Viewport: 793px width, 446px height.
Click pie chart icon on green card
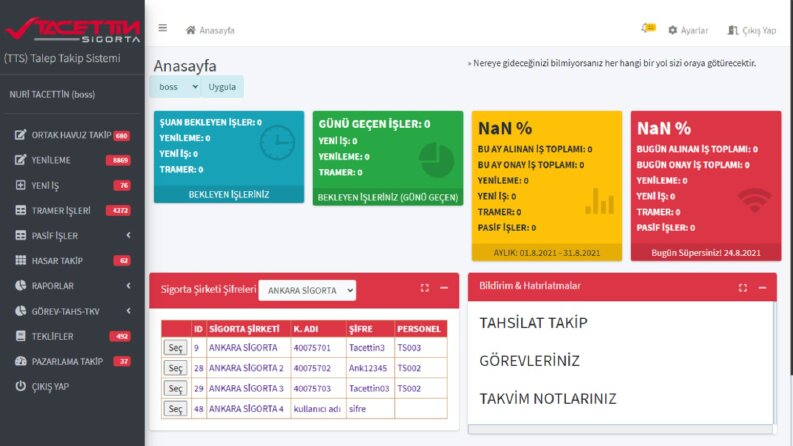436,160
